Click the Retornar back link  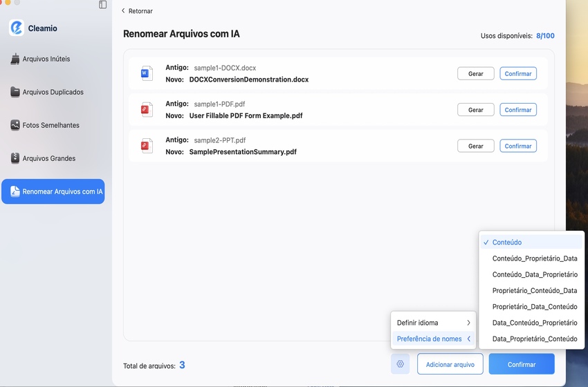pos(137,11)
